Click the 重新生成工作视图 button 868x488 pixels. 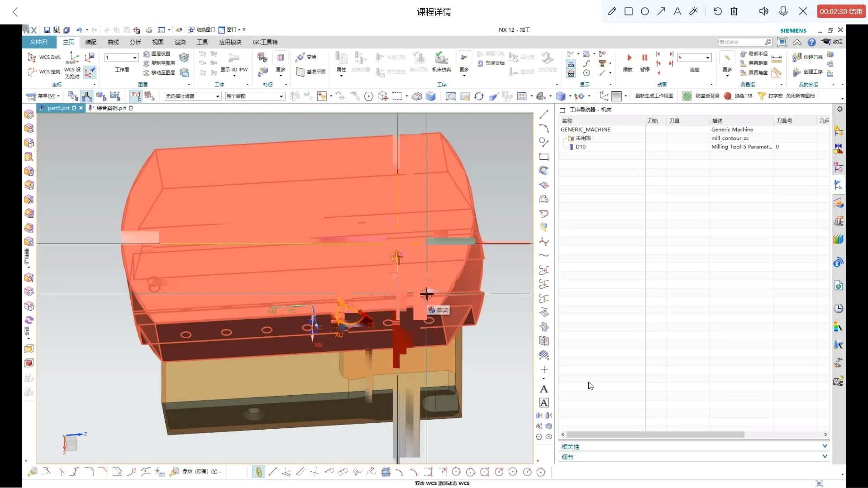pos(654,96)
